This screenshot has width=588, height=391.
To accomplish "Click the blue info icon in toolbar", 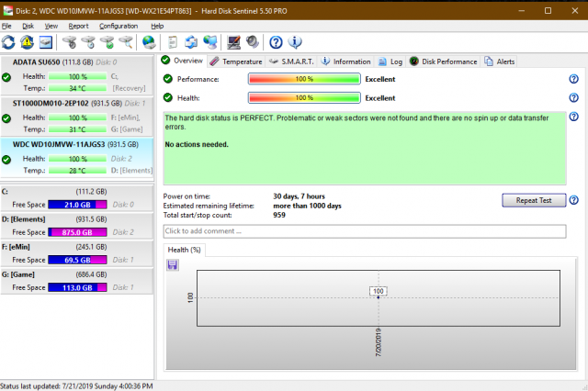I will (294, 42).
